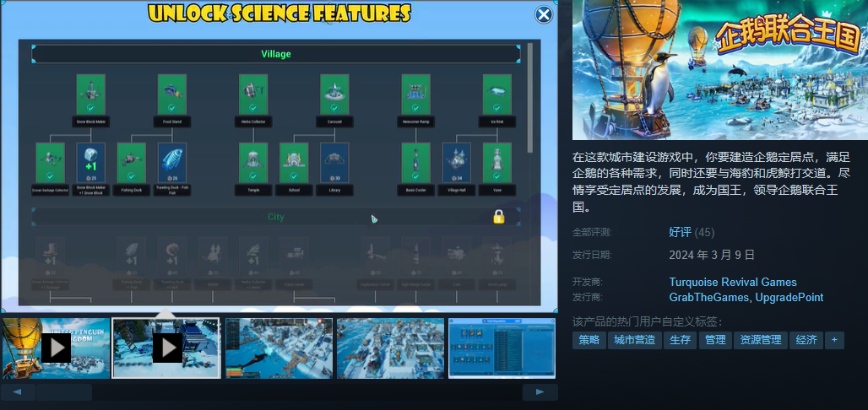
Task: Select the Basic Cooler building card
Action: [x=415, y=163]
